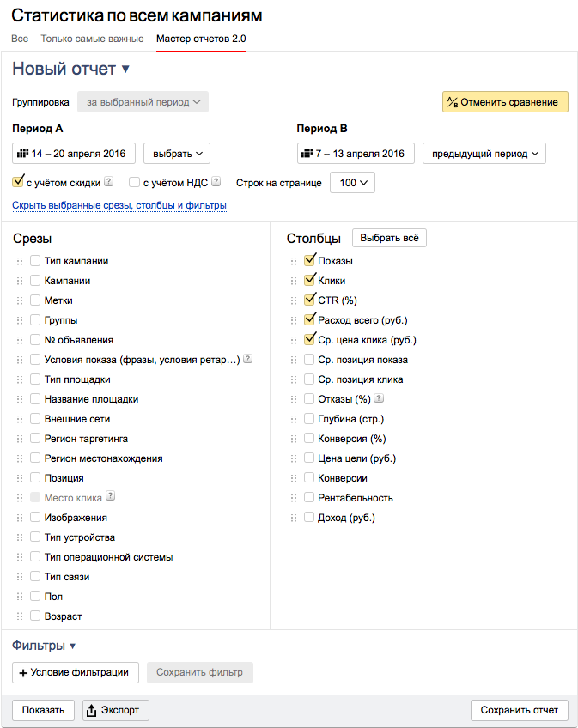
Task: Switch to 'Только самые важные' tab
Action: point(92,39)
